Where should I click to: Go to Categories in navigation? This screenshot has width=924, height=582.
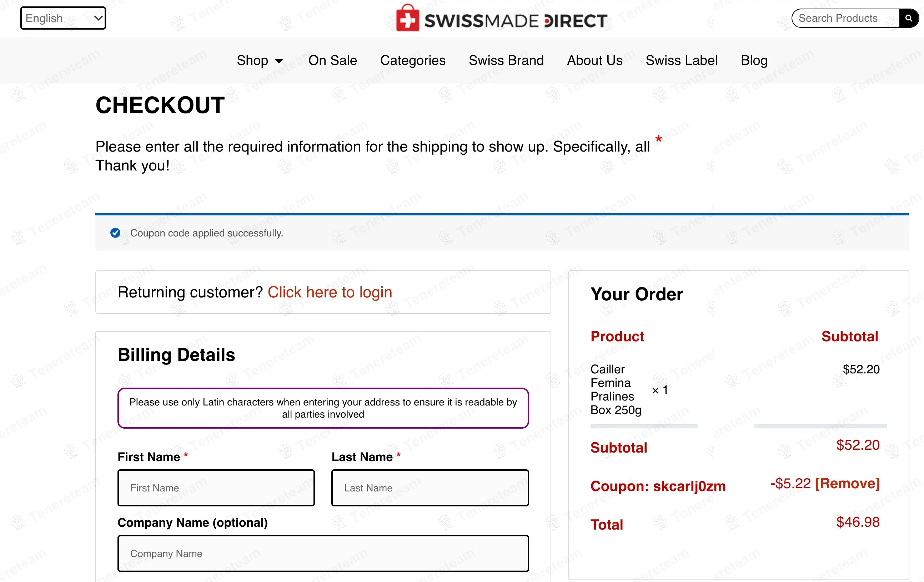pyautogui.click(x=412, y=60)
